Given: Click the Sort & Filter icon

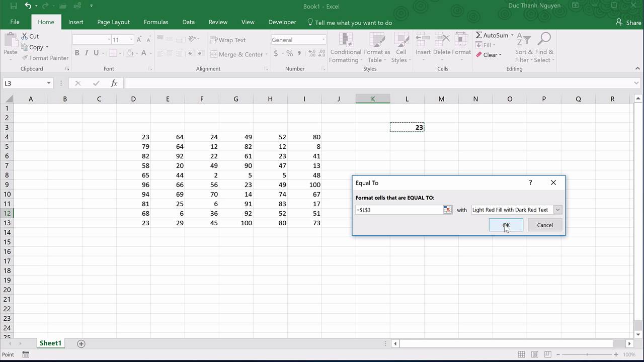Looking at the screenshot, I should click(524, 48).
